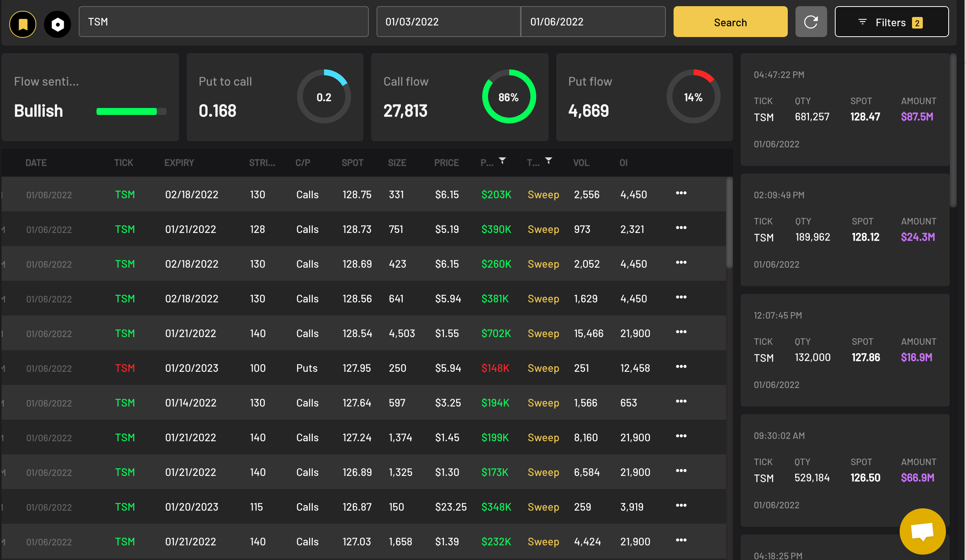Screen dimensions: 966x560
Task: Open the 09:30:02 AM trade card
Action: (845, 471)
